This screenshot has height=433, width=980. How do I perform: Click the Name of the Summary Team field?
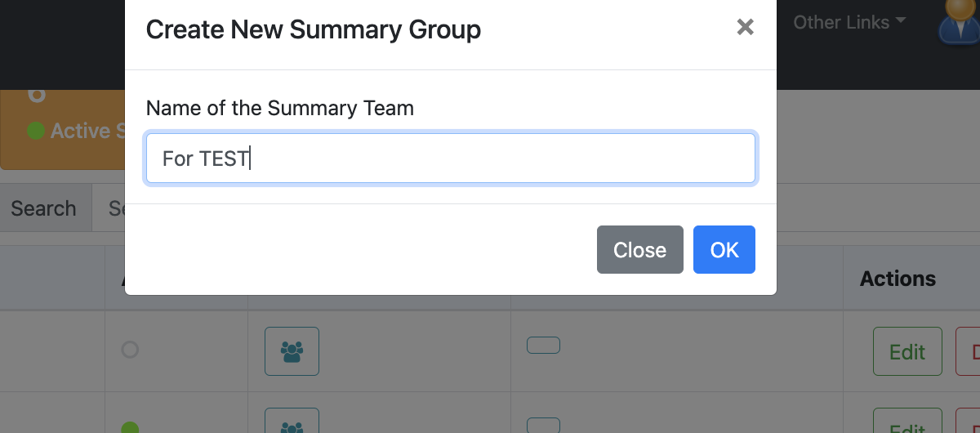point(450,158)
